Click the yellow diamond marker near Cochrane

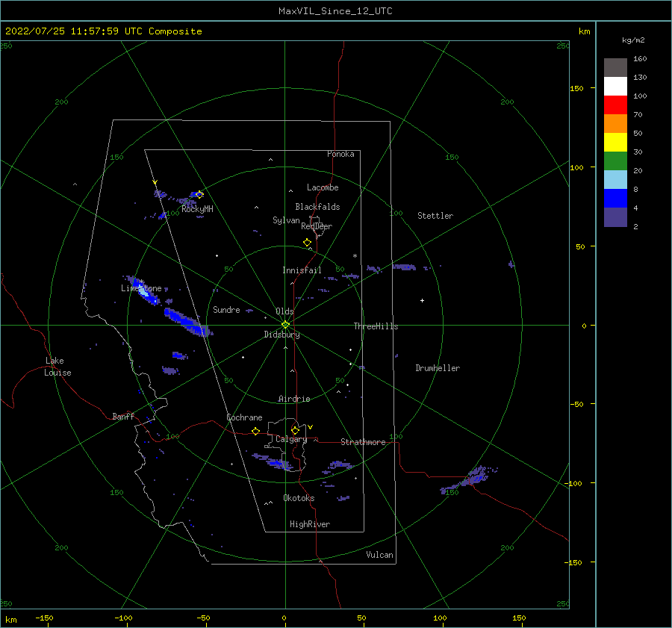point(256,431)
